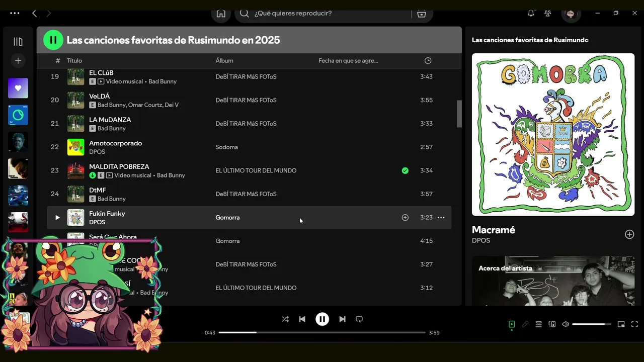Screen dimensions: 644x362
Task: Click the lyrics microphone icon
Action: tap(525, 324)
